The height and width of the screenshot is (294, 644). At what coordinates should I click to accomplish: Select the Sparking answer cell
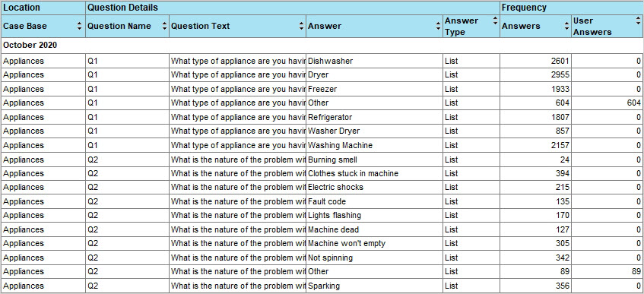[x=374, y=286]
